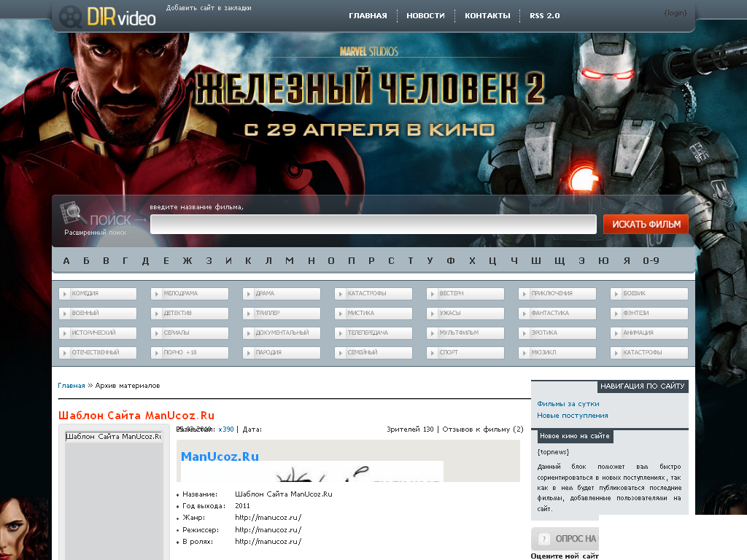Select letter Я in alphabet bar

pyautogui.click(x=627, y=261)
